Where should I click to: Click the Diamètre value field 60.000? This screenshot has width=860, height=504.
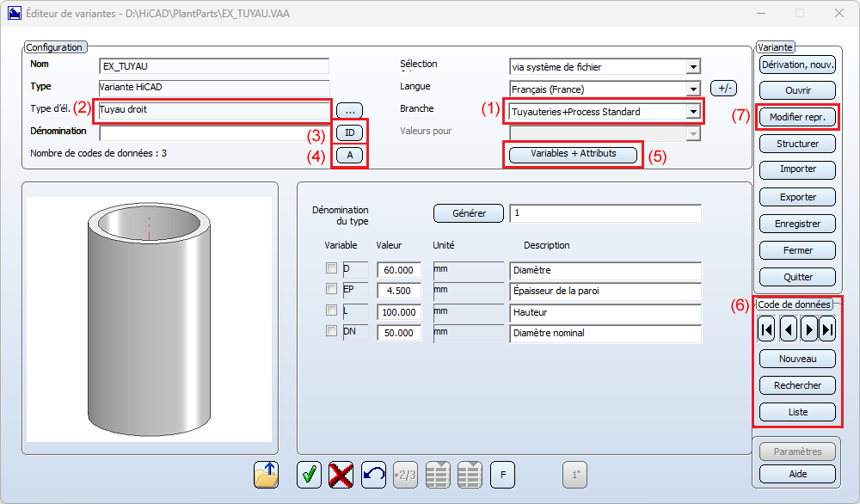pos(400,270)
